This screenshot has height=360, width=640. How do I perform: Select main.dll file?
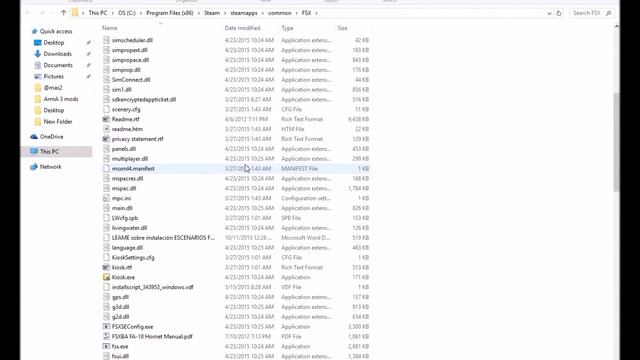122,208
